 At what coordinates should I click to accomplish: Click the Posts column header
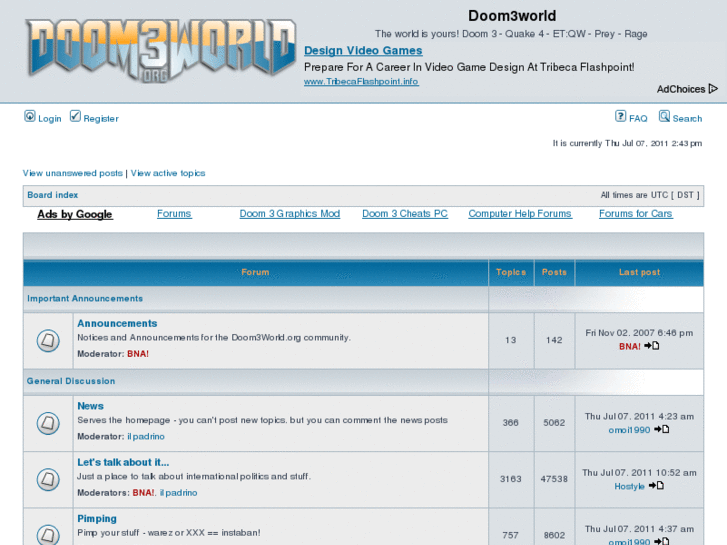555,272
